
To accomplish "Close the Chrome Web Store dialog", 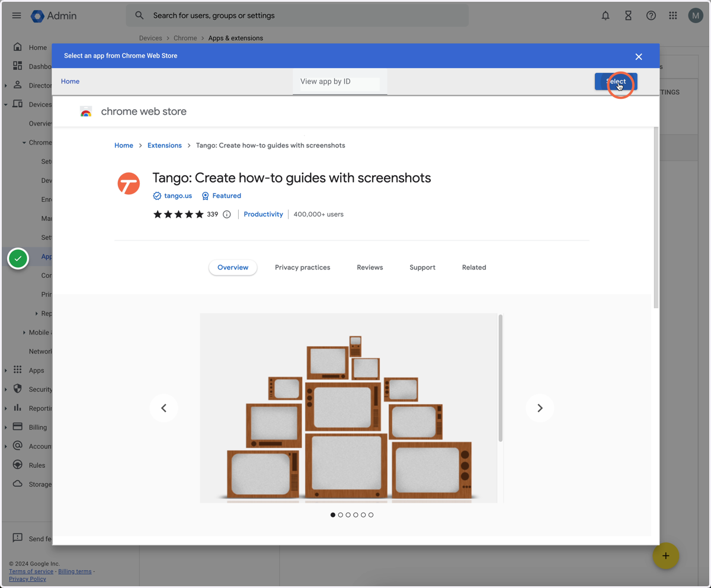I will (x=639, y=56).
